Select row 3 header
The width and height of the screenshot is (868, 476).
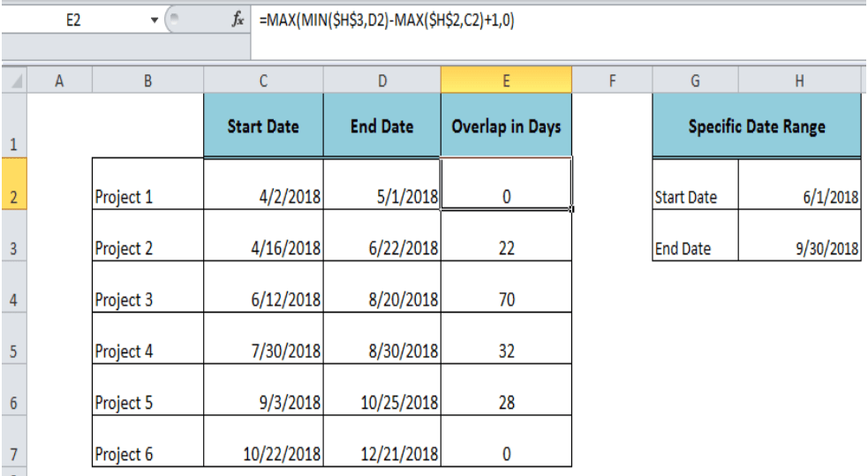(14, 235)
